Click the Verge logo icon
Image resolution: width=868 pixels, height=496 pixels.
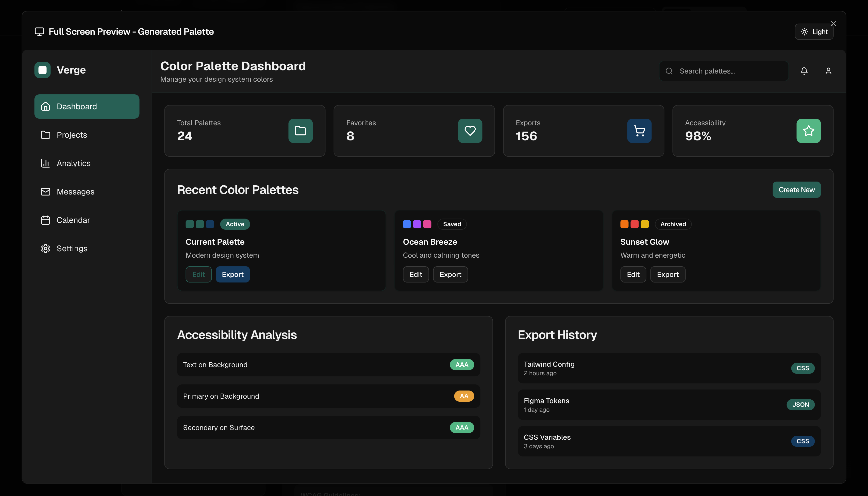click(42, 70)
